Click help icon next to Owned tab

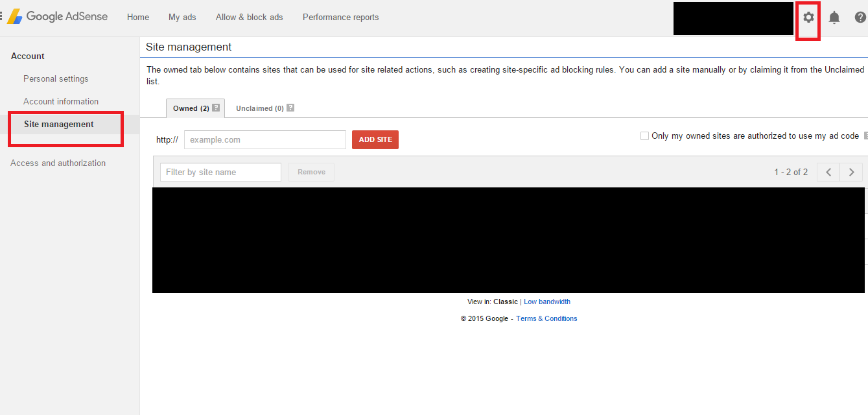216,108
